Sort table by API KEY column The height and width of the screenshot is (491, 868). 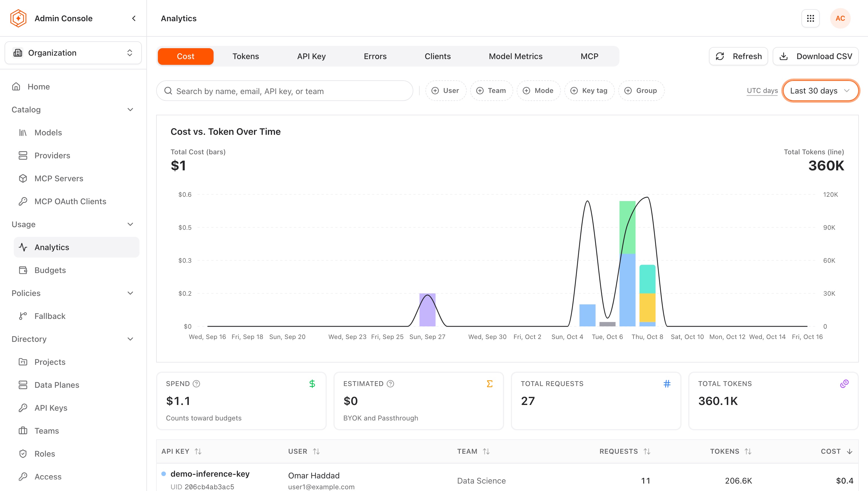(181, 451)
